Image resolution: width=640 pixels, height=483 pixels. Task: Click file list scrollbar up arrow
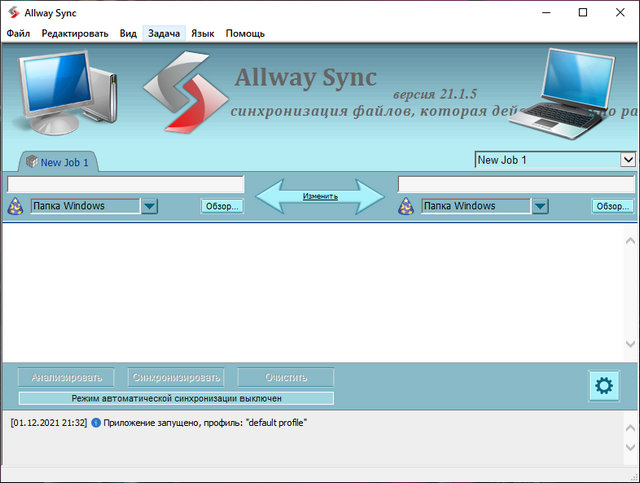(630, 241)
